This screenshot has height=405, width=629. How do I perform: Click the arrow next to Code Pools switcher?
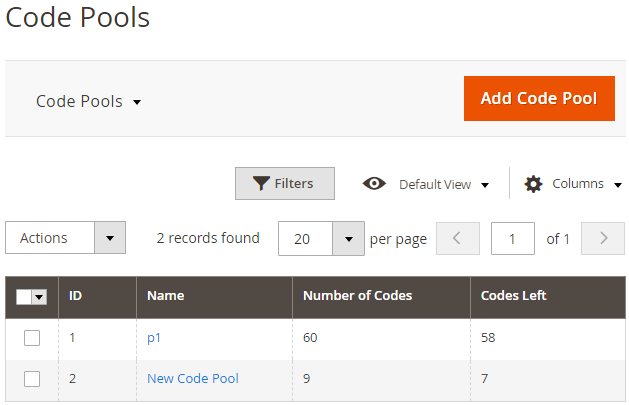tap(137, 102)
